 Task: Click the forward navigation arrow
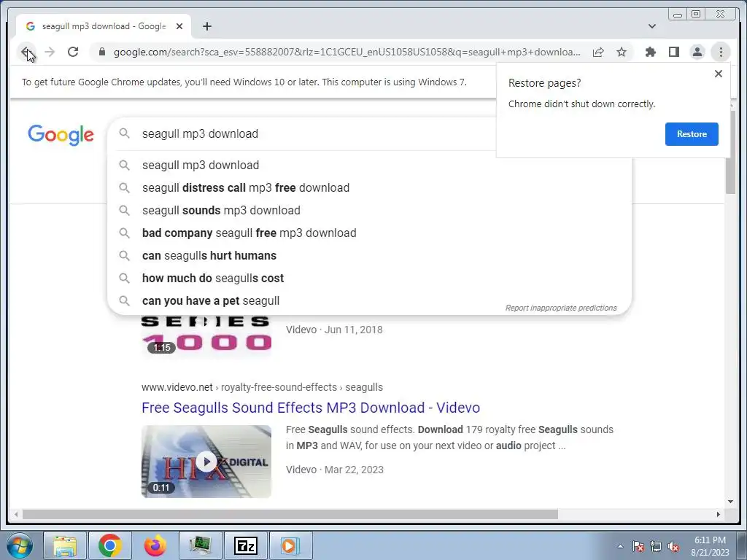click(50, 52)
